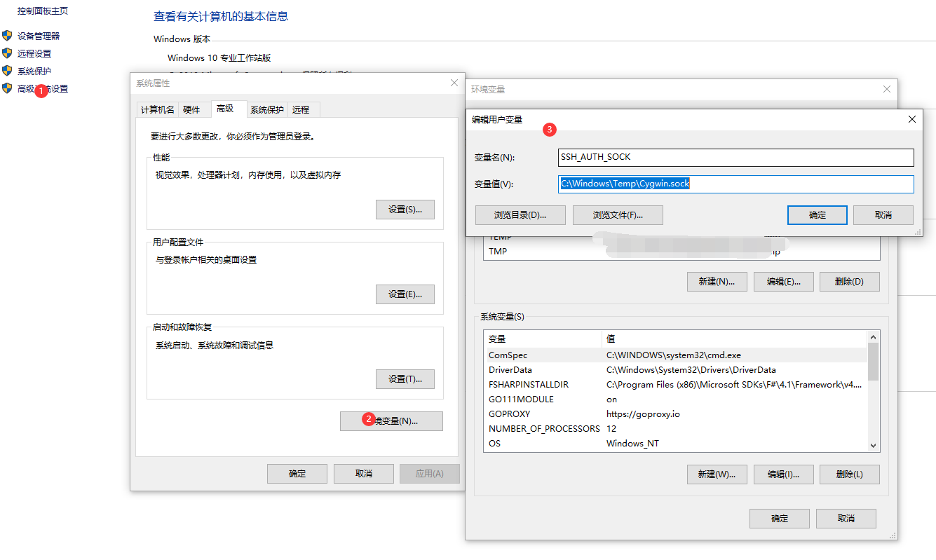Select the ComSpec system variable row
This screenshot has width=936, height=560.
(676, 355)
